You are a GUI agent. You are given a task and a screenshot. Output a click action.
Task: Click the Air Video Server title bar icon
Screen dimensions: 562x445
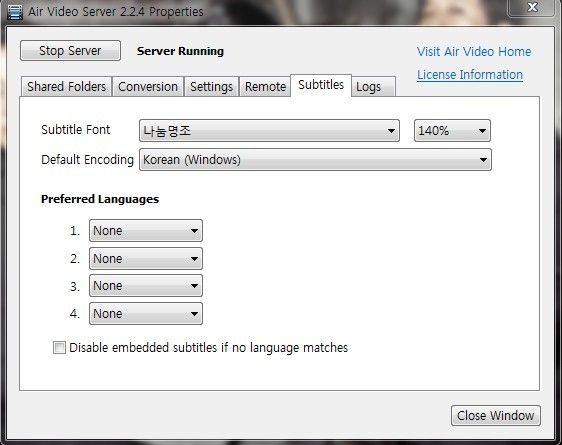pos(15,12)
